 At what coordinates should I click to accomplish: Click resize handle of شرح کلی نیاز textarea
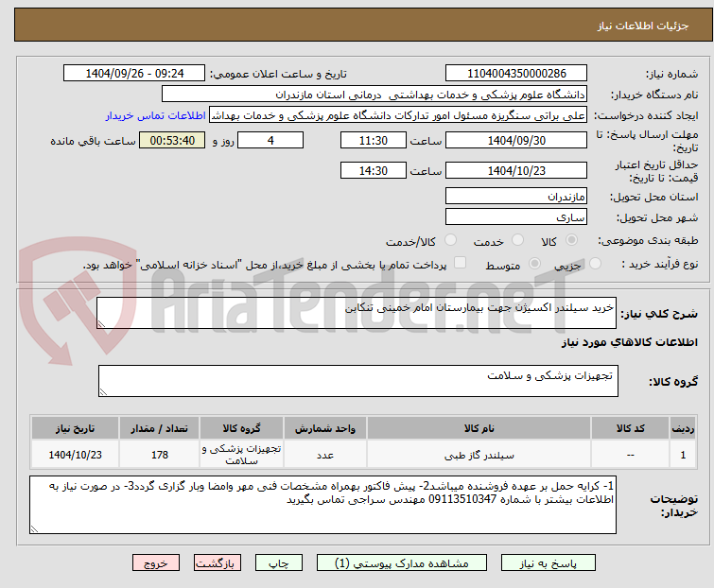(x=101, y=324)
